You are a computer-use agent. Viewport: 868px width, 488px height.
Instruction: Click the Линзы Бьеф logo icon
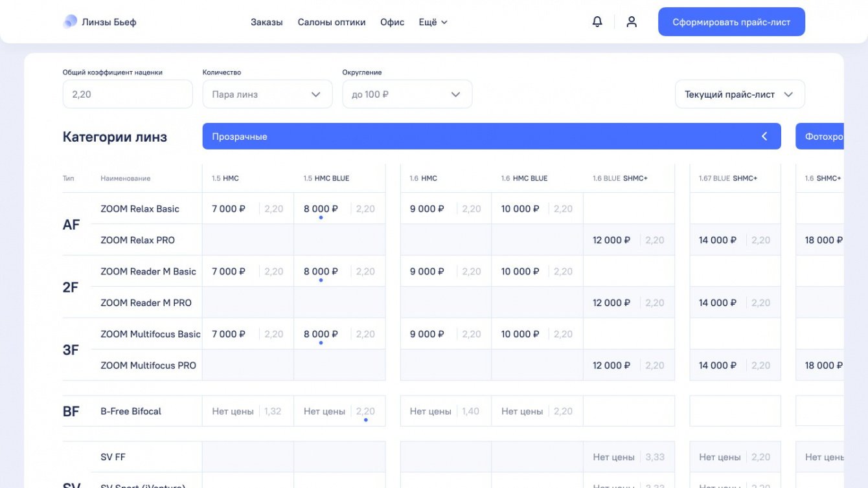coord(70,22)
